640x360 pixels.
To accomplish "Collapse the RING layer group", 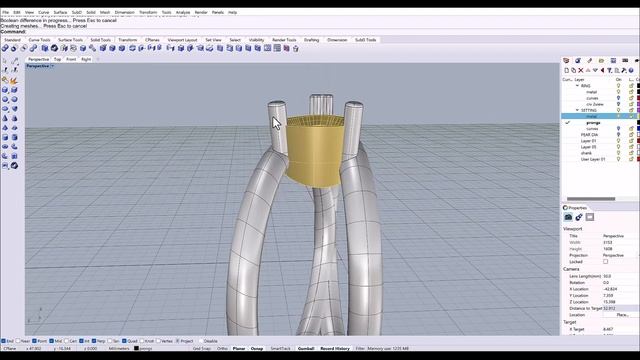I will (x=577, y=86).
